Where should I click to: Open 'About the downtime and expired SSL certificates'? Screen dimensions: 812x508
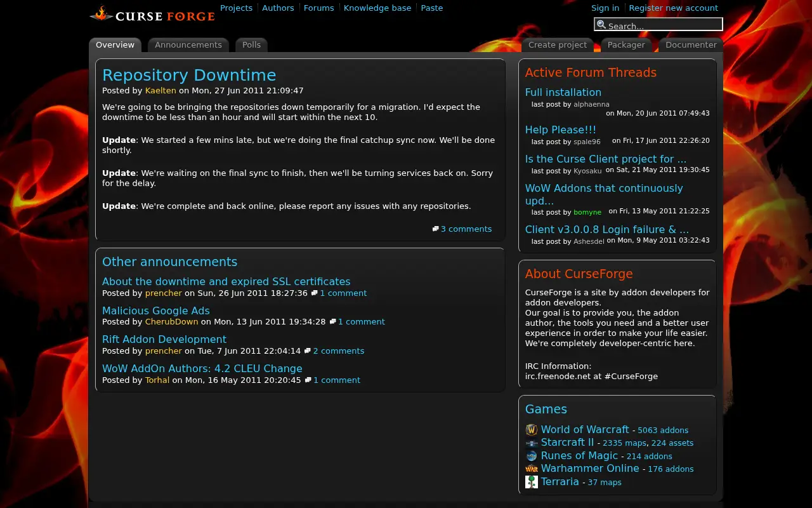(x=226, y=281)
